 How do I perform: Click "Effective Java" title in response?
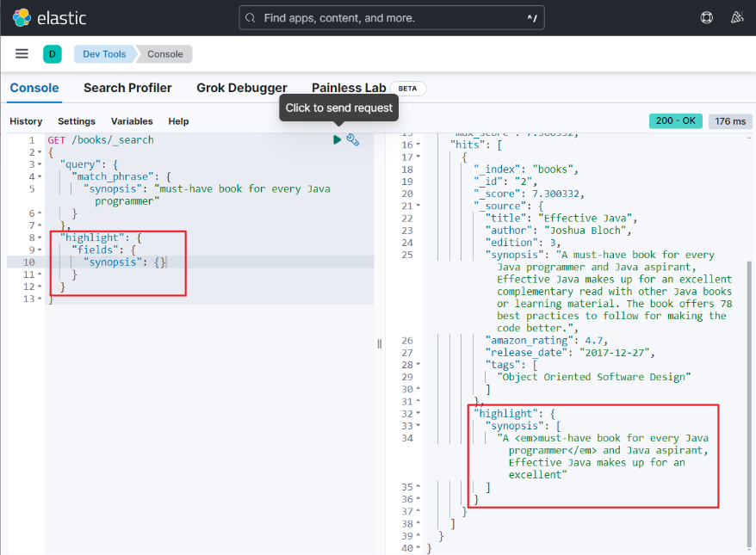(x=585, y=219)
